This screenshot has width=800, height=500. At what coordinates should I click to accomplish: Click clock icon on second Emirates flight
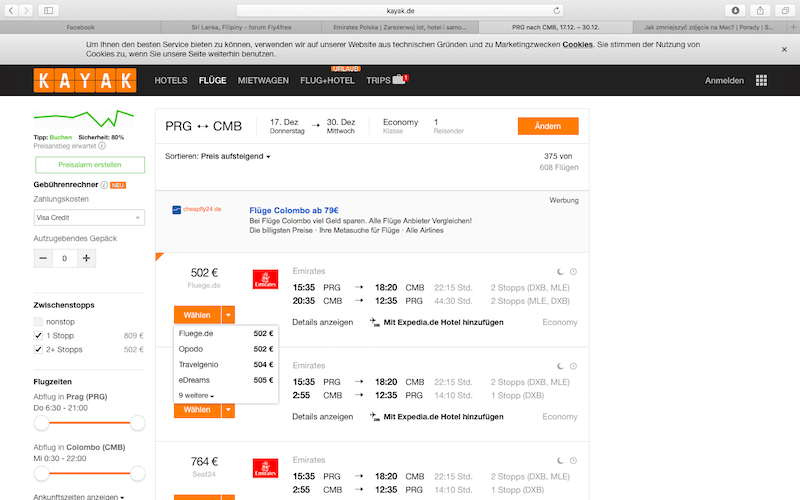[573, 366]
